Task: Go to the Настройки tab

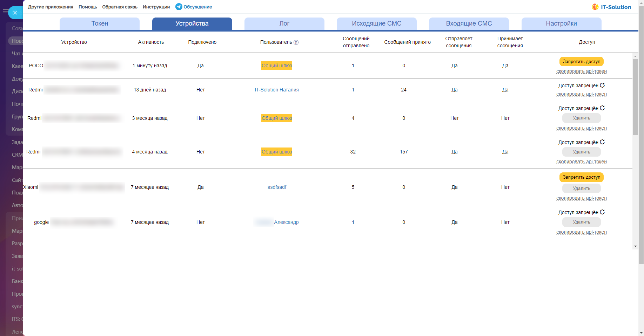Action: 561,23
